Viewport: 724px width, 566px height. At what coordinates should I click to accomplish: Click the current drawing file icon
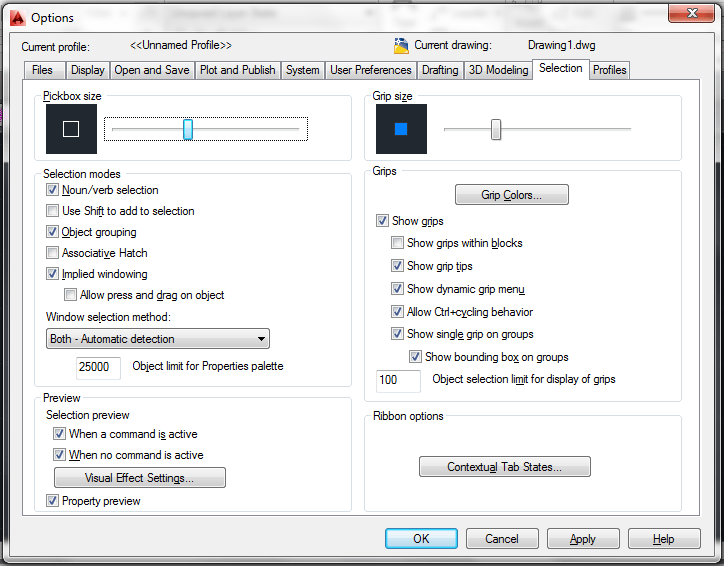coord(401,46)
